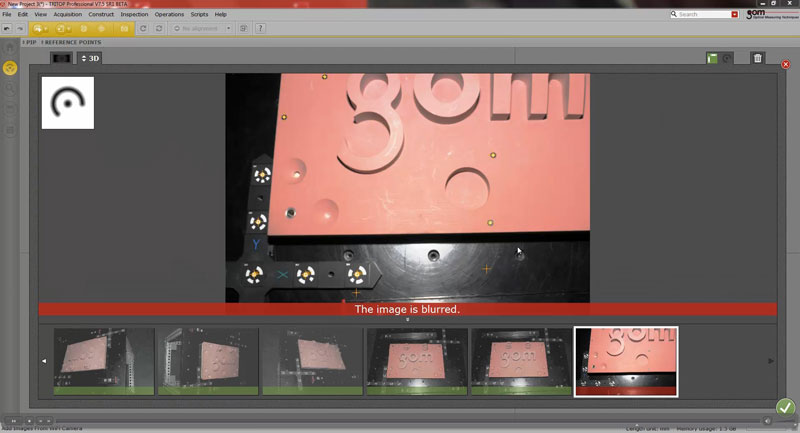
Task: Delete image using the trash can icon
Action: pyautogui.click(x=757, y=58)
